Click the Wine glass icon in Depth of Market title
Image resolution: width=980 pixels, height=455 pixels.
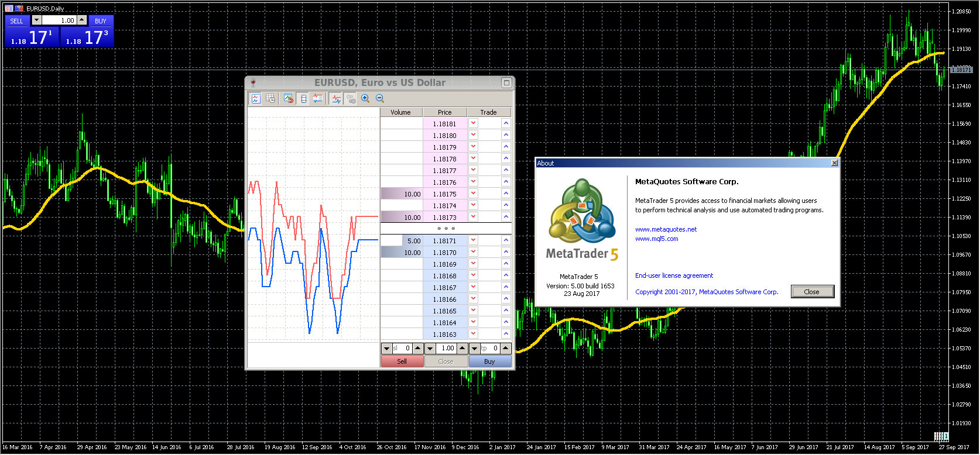coord(253,82)
